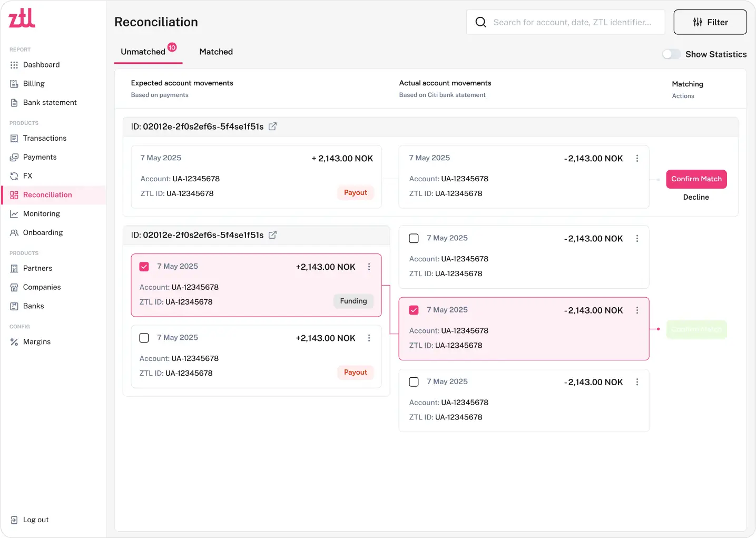756x538 pixels.
Task: Click the search magnifier icon
Action: [x=480, y=22]
